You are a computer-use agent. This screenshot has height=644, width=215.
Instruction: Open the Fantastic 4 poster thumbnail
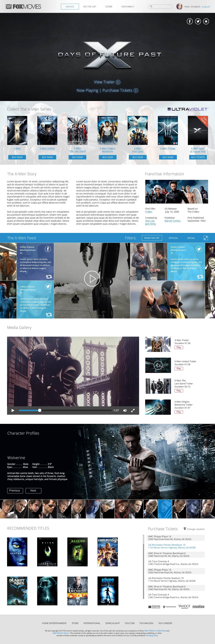[107, 552]
